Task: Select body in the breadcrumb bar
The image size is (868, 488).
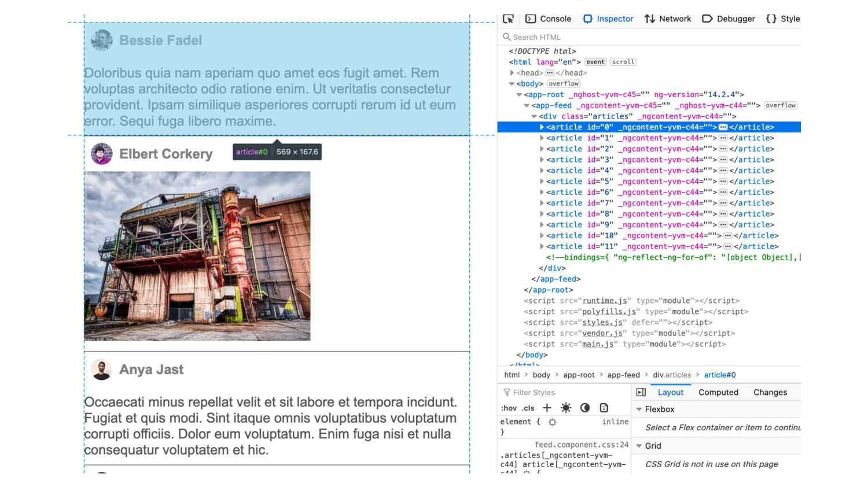Action: (542, 375)
